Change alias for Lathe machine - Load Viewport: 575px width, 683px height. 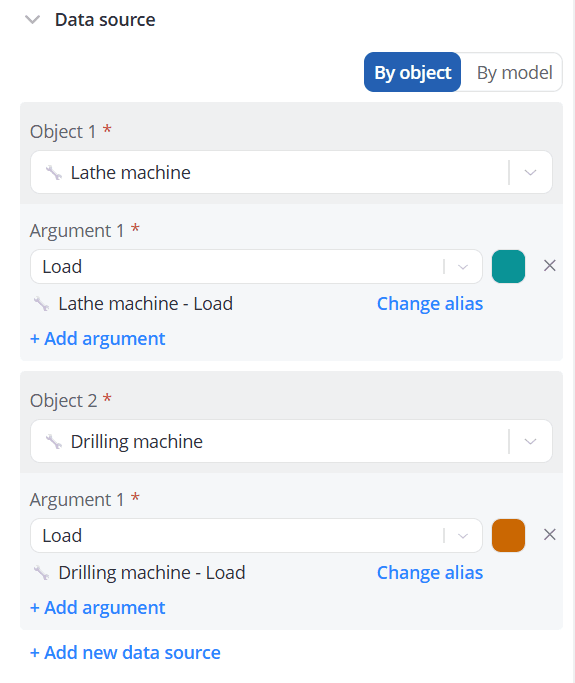click(430, 304)
